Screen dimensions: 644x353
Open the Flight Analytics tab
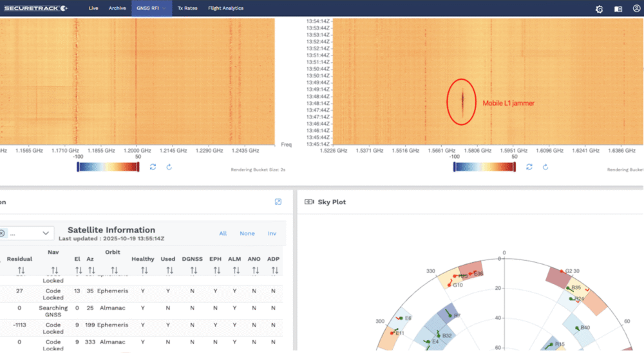pos(225,8)
